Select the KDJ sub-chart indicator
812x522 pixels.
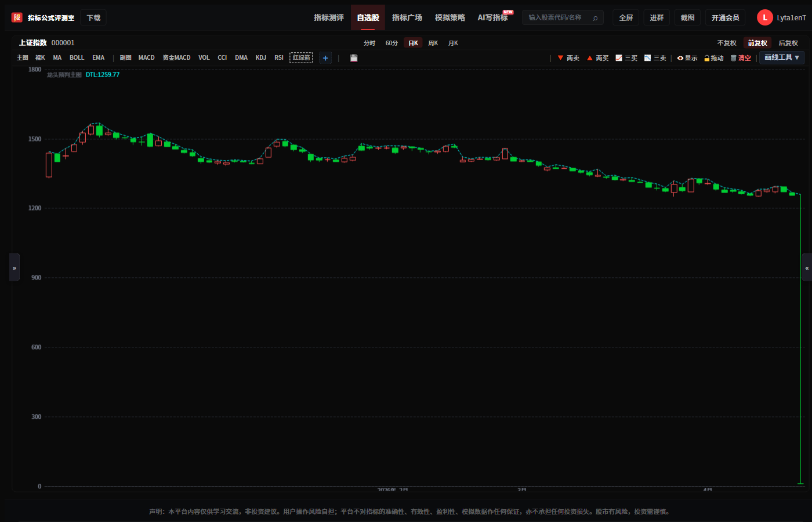pos(261,58)
